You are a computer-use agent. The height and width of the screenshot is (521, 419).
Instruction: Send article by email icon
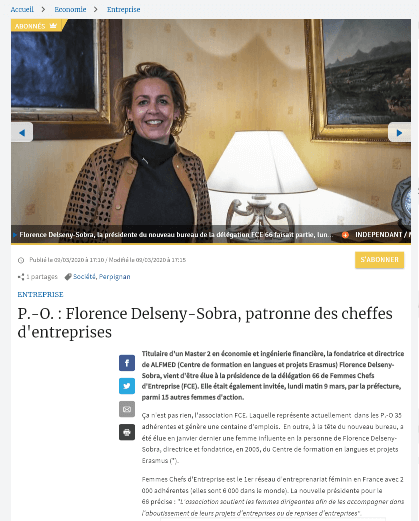pos(127,409)
